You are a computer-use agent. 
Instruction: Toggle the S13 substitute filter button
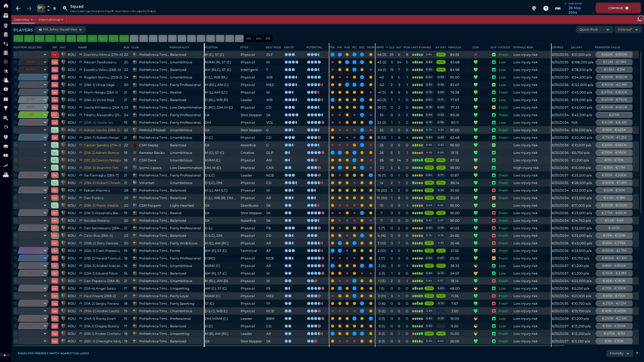click(248, 38)
